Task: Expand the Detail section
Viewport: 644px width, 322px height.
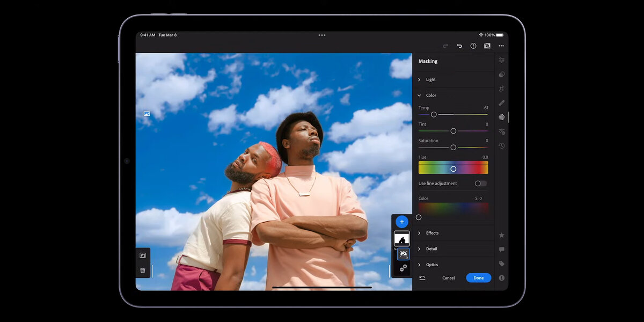Action: [x=453, y=249]
